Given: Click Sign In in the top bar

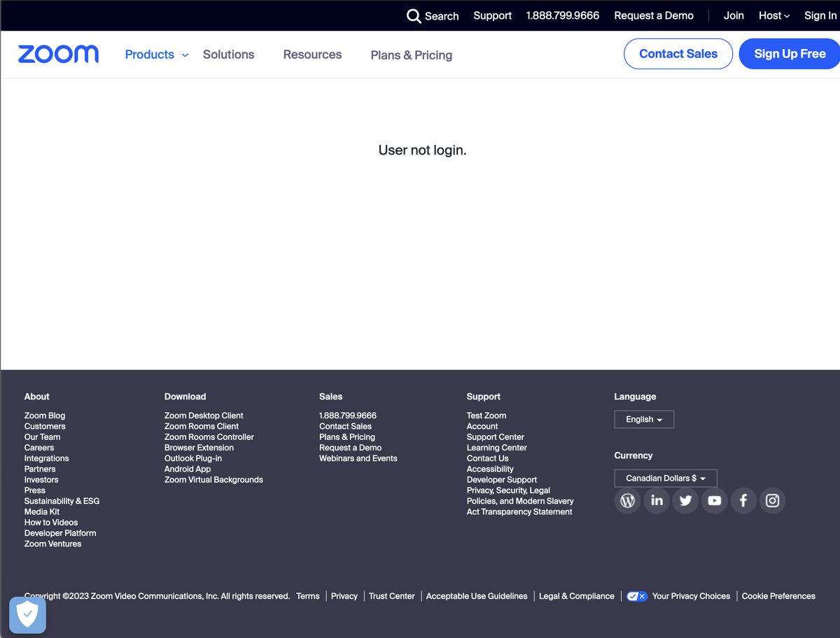Looking at the screenshot, I should pyautogui.click(x=820, y=15).
